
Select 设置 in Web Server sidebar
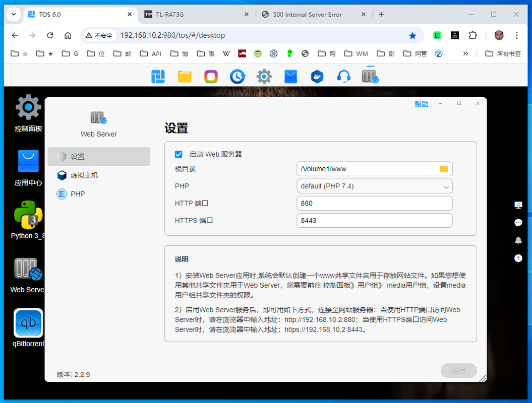99,157
